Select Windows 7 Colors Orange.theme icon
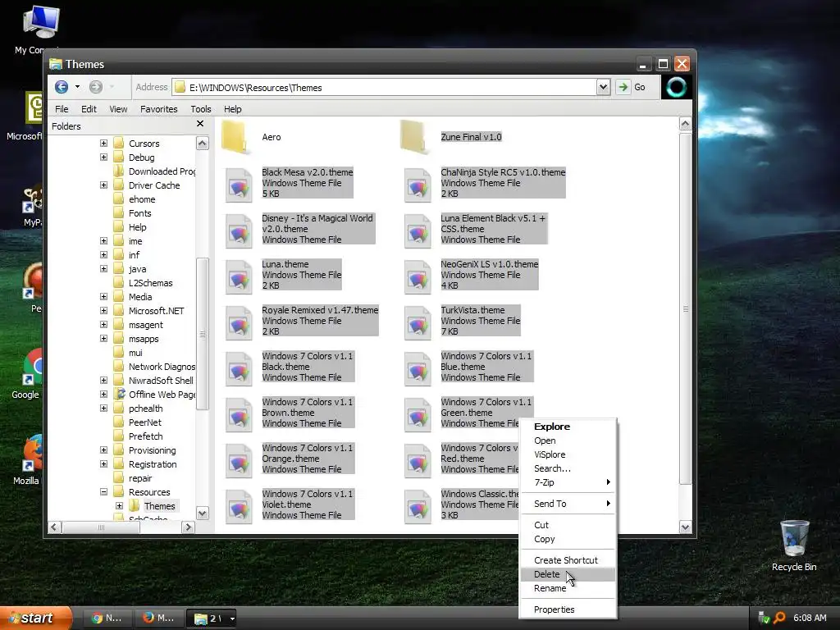Screen dimensions: 840x630 tap(239, 461)
